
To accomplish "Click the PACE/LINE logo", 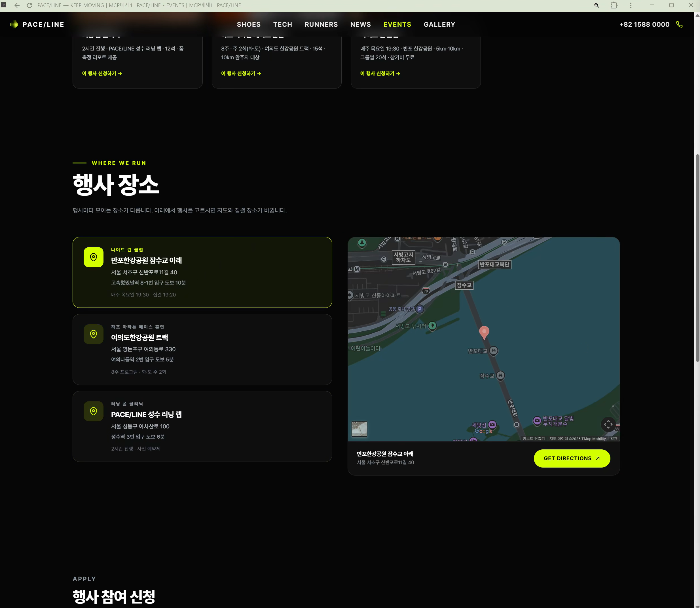I will [x=37, y=24].
